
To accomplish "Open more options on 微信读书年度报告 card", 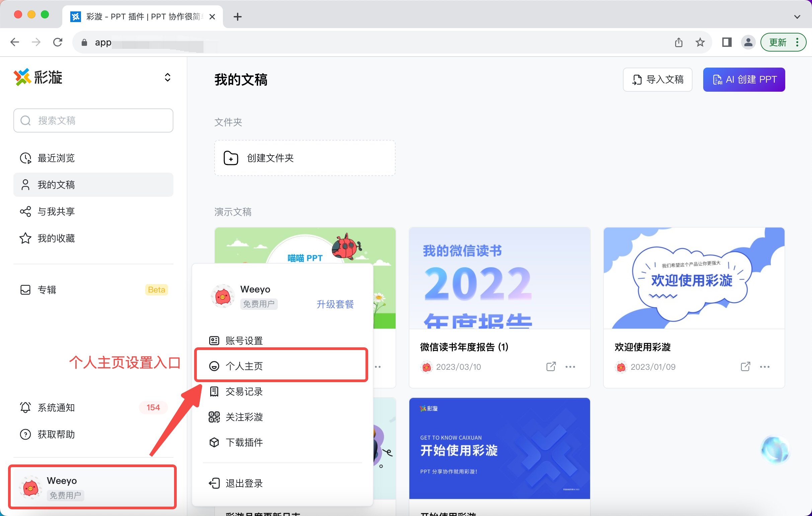I will pyautogui.click(x=570, y=367).
